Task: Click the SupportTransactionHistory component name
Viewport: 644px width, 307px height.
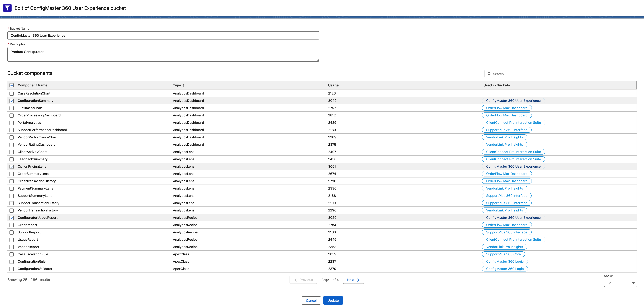Action: pyautogui.click(x=38, y=203)
